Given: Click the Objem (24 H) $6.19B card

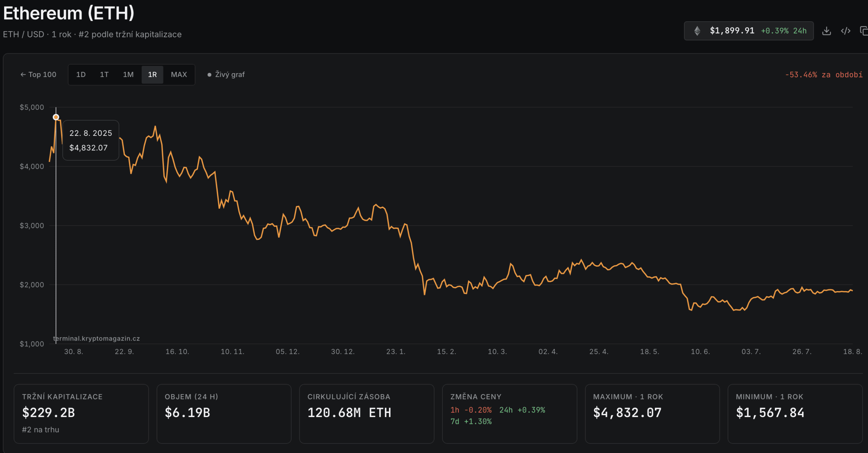Looking at the screenshot, I should pos(224,414).
